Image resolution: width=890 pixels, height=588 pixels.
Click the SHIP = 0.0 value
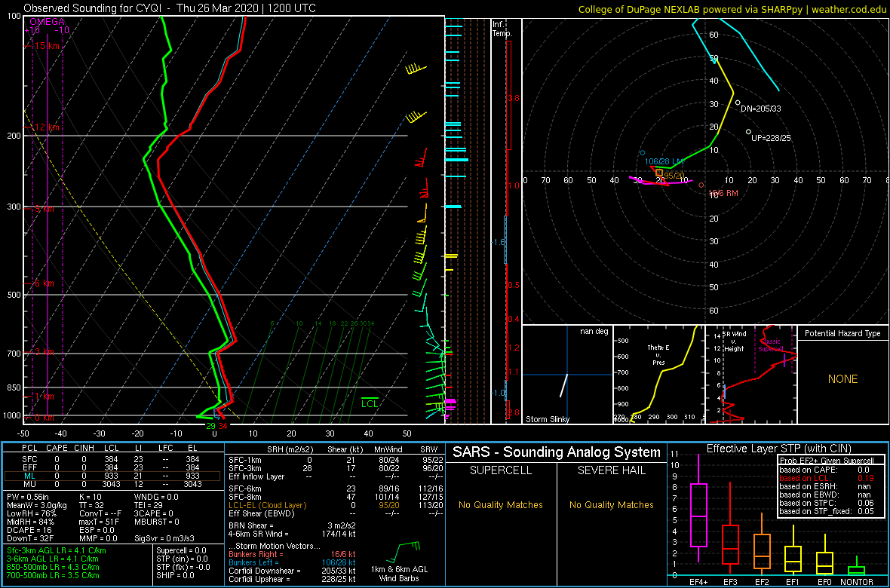point(176,575)
